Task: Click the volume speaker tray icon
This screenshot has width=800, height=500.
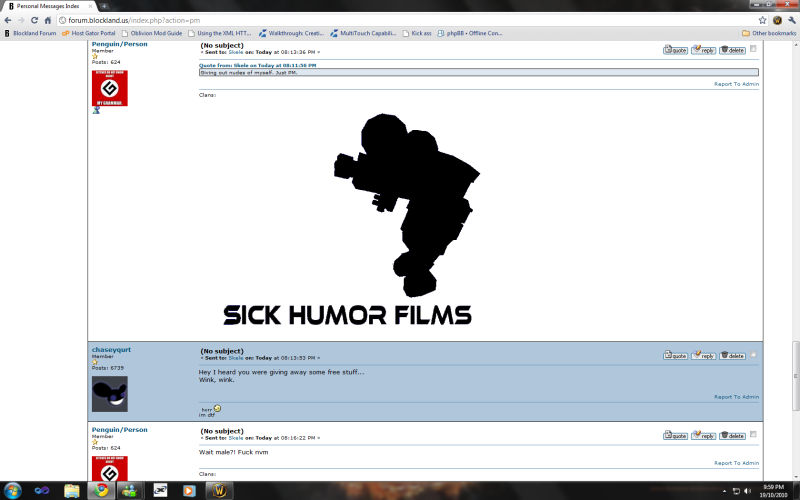Action: point(747,491)
